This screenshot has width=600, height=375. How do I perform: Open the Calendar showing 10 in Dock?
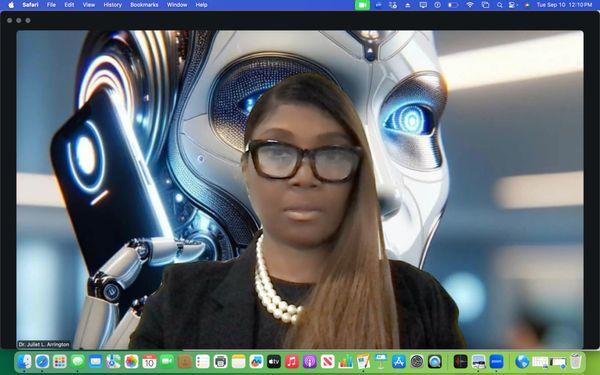pyautogui.click(x=149, y=361)
